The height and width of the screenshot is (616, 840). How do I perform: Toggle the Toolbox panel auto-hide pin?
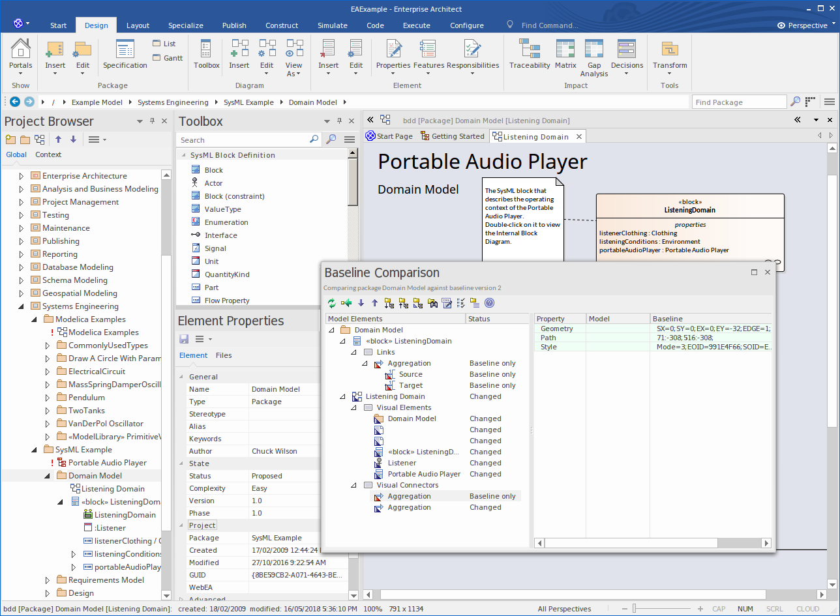(x=339, y=121)
